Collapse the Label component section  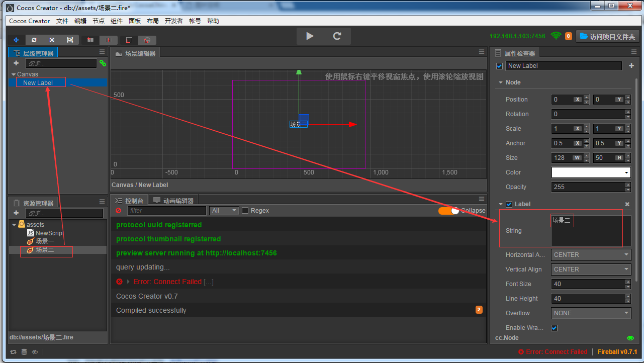[x=501, y=204]
